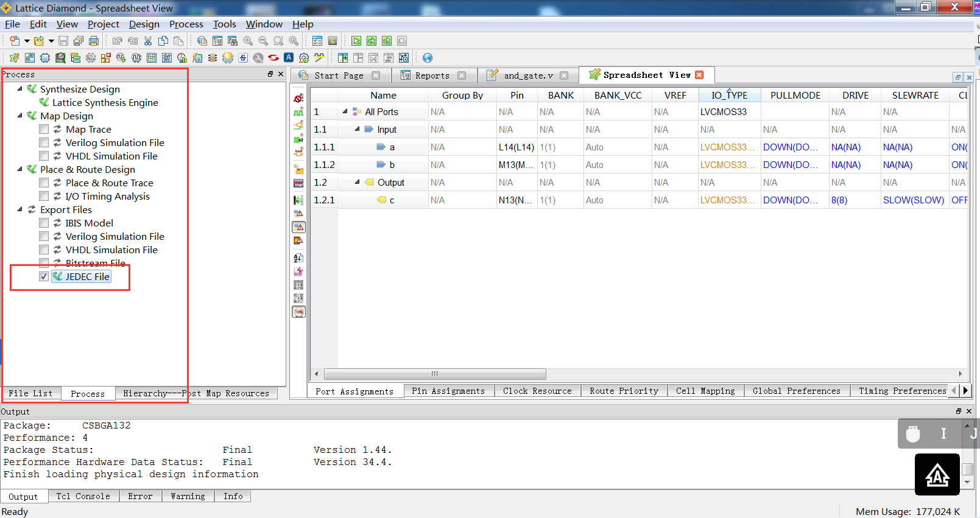The height and width of the screenshot is (518, 980).
Task: Switch to the Reports tab
Action: (x=433, y=75)
